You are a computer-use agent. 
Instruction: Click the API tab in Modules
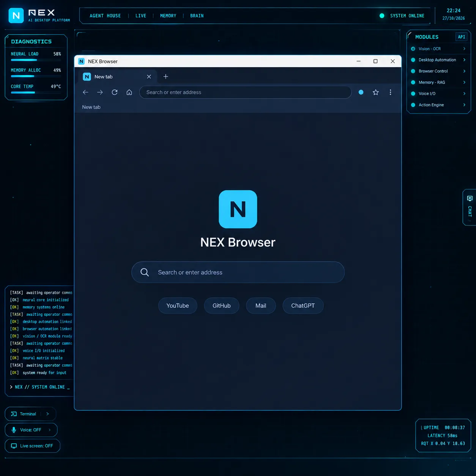point(461,37)
